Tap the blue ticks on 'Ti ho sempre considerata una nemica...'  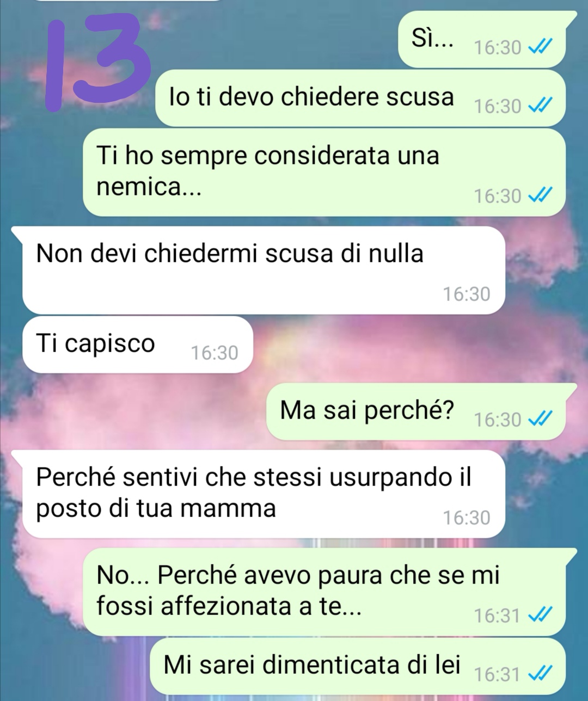click(541, 195)
